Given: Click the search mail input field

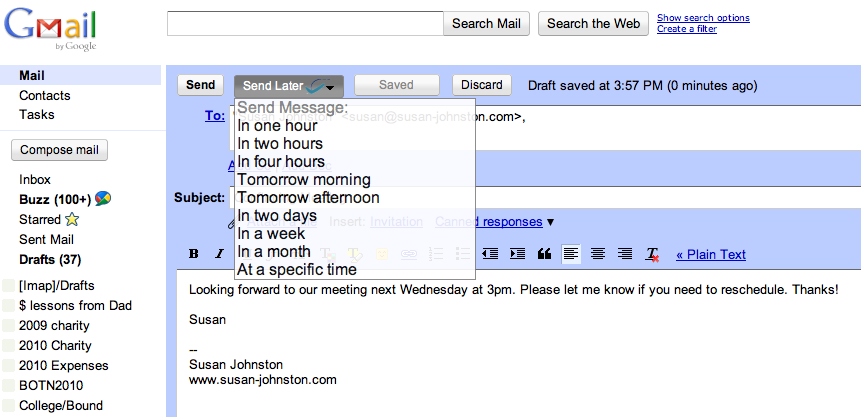Looking at the screenshot, I should pos(305,23).
